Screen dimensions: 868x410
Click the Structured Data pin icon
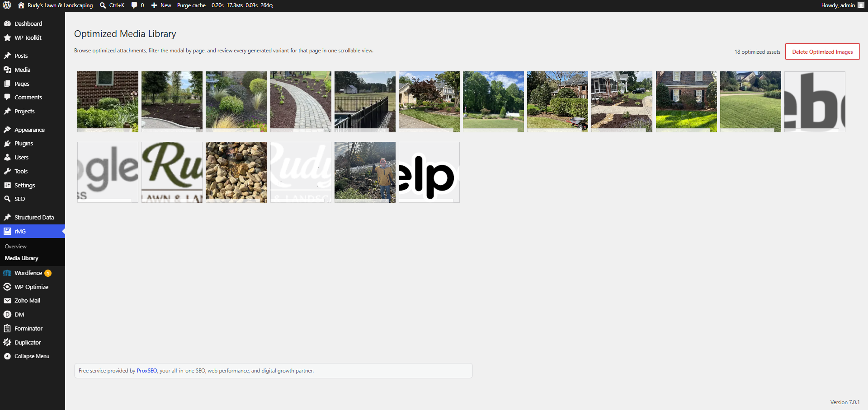(7, 217)
